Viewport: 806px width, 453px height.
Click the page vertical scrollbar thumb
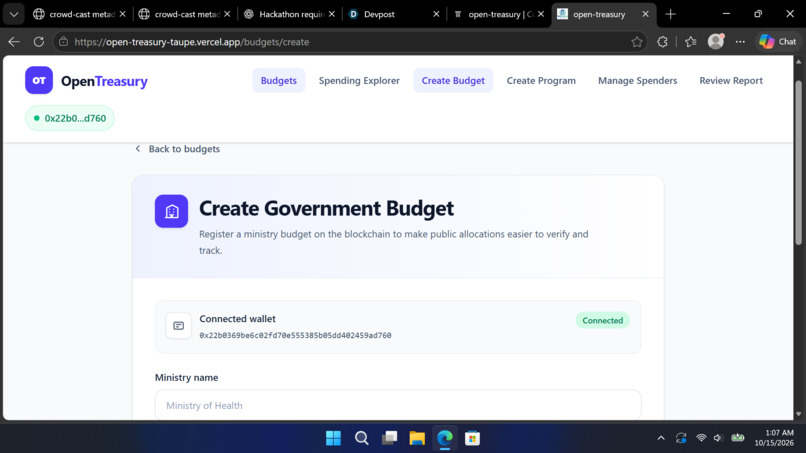coord(798,162)
